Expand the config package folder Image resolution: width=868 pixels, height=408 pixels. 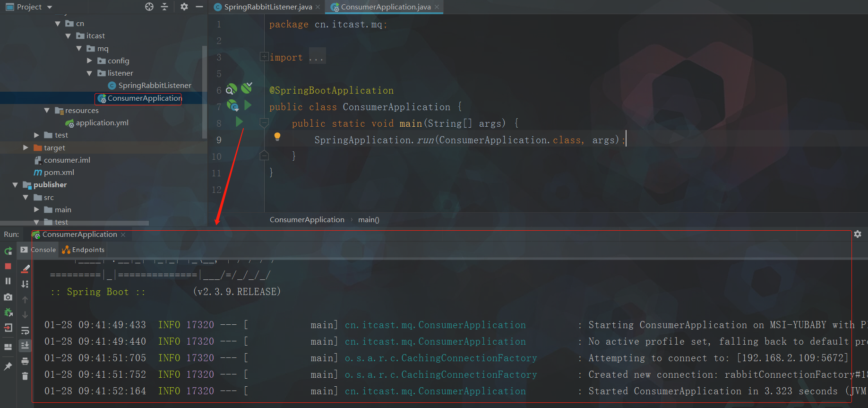[89, 61]
